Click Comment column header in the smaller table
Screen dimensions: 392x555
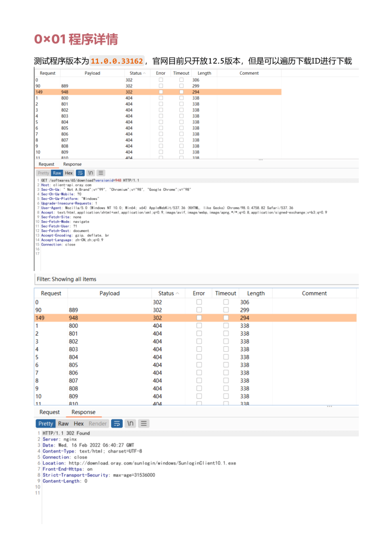(x=249, y=73)
